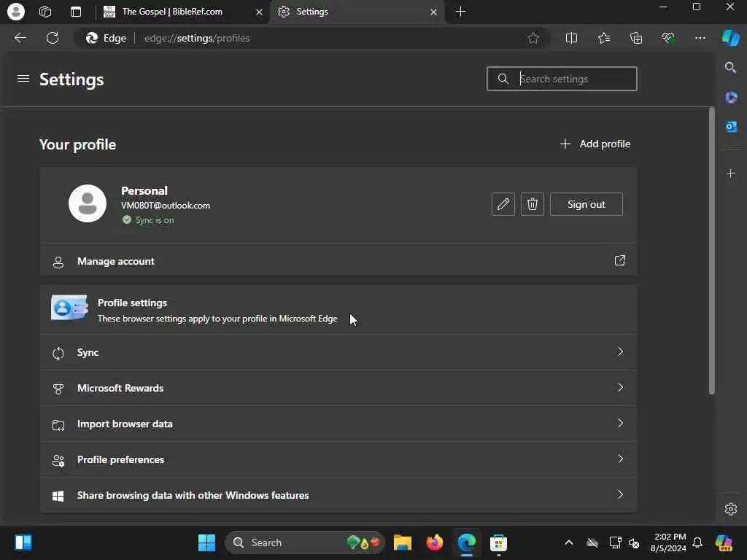Open clock showing 2:02 PM
Image resolution: width=747 pixels, height=560 pixels.
coord(668,542)
